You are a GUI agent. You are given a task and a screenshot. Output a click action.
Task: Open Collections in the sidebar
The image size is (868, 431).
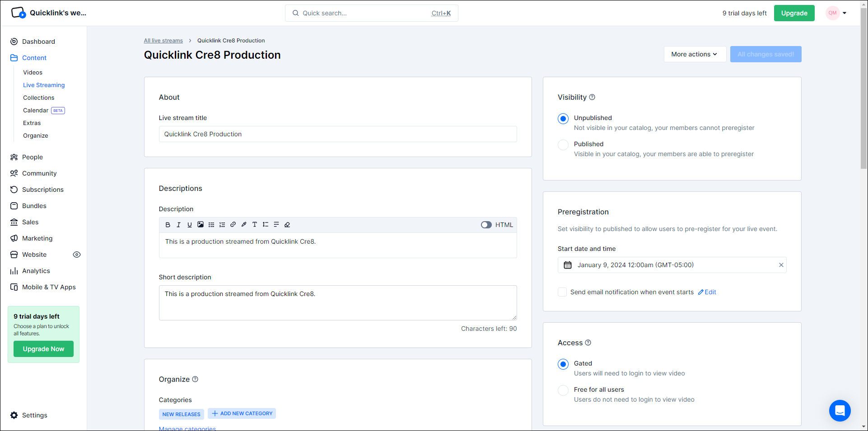click(x=39, y=97)
